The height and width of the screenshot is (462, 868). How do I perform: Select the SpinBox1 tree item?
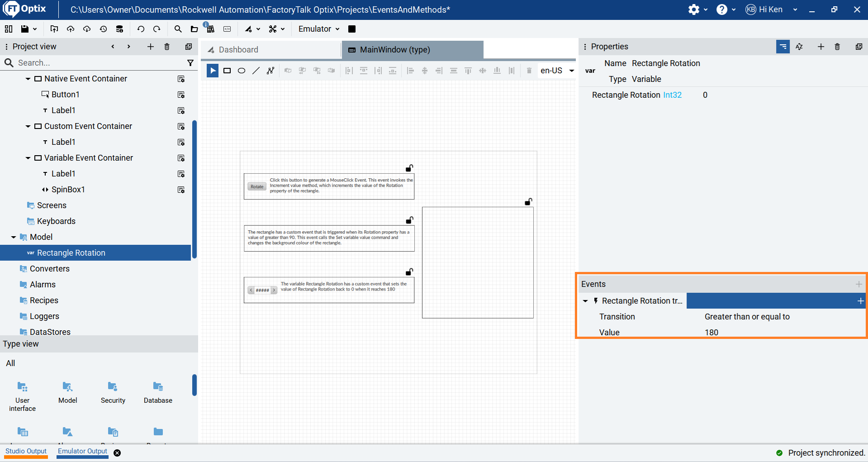point(68,190)
